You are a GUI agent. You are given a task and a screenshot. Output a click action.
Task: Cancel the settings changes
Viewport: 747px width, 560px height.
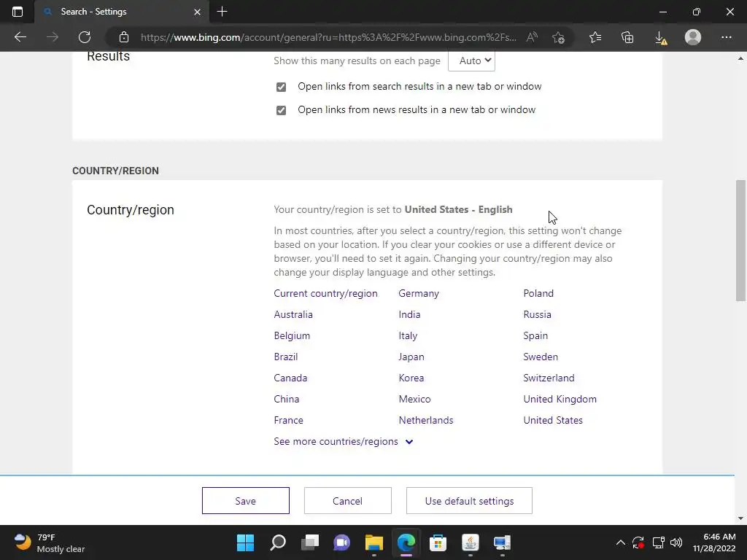tap(348, 500)
